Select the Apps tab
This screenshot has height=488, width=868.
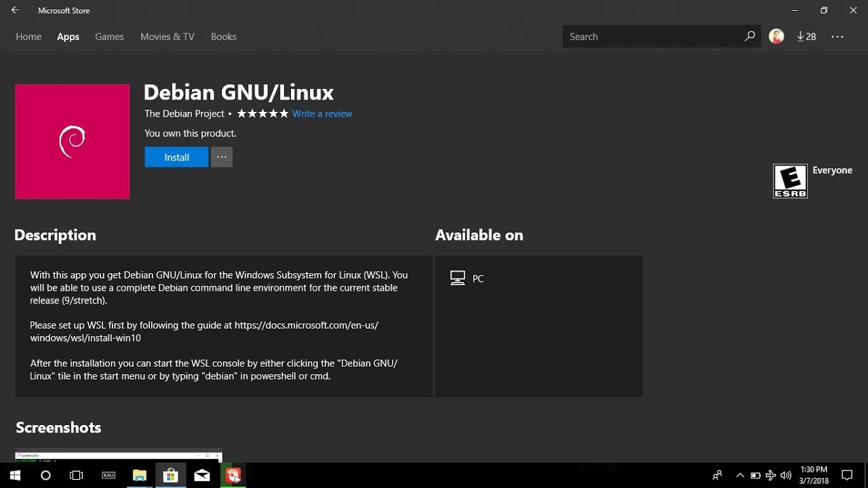[68, 37]
